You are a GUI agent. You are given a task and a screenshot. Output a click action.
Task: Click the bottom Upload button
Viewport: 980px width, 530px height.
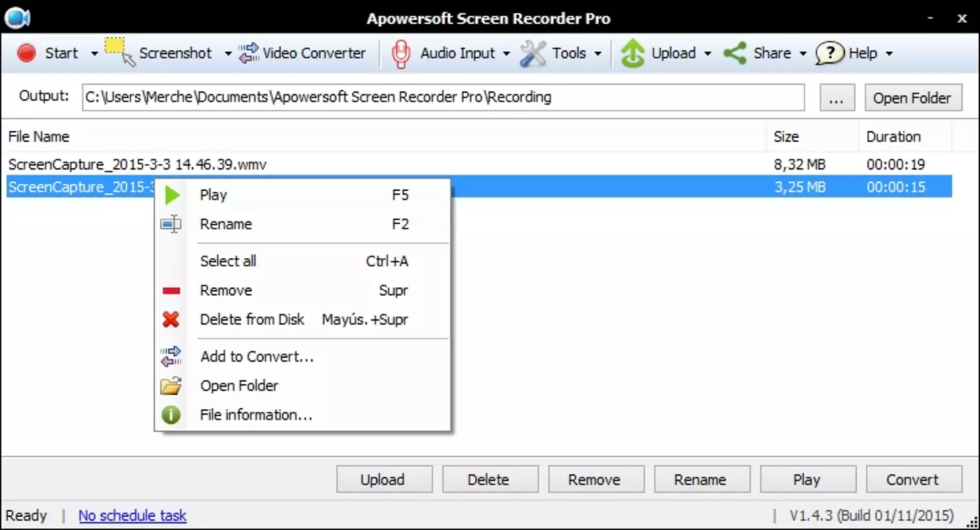tap(384, 480)
